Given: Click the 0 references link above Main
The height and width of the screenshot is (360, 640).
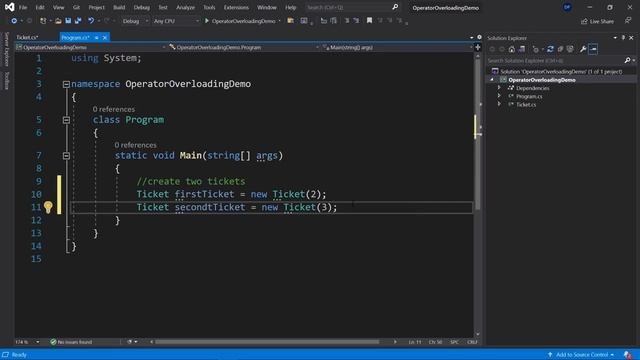Looking at the screenshot, I should 135,145.
